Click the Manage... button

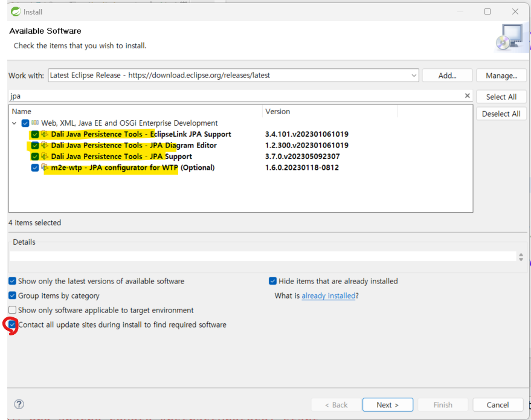pyautogui.click(x=501, y=76)
